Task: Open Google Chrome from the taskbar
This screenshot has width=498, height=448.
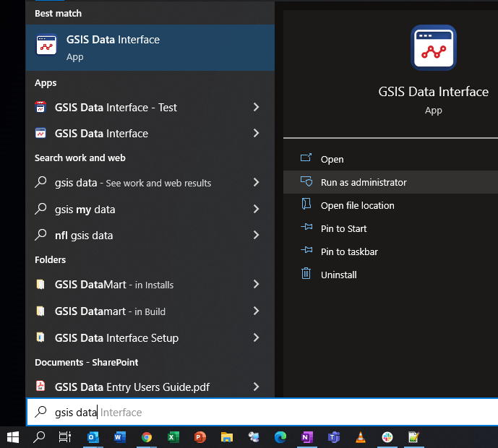Action: [x=147, y=437]
